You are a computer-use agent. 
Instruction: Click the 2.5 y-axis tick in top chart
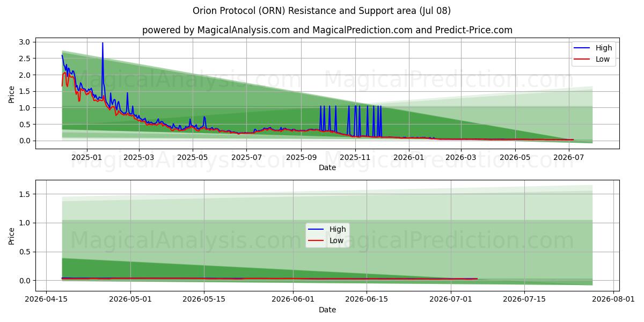(26, 58)
